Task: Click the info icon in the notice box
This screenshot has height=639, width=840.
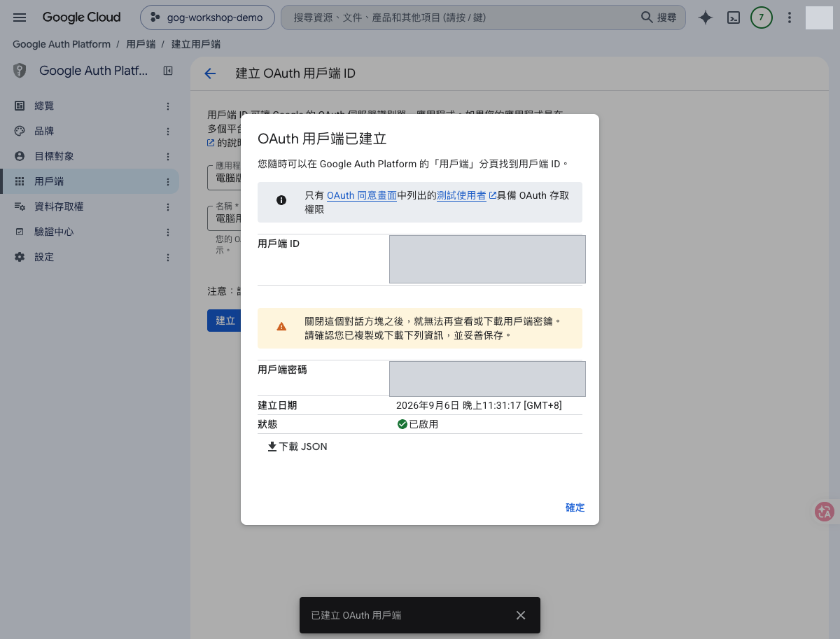Action: tap(281, 200)
